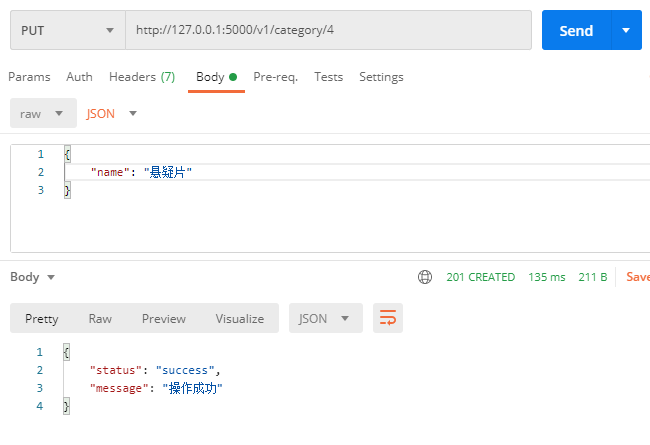Viewport: 650px width, 445px height.
Task: Open the request JSON format dropdown
Action: [x=112, y=113]
